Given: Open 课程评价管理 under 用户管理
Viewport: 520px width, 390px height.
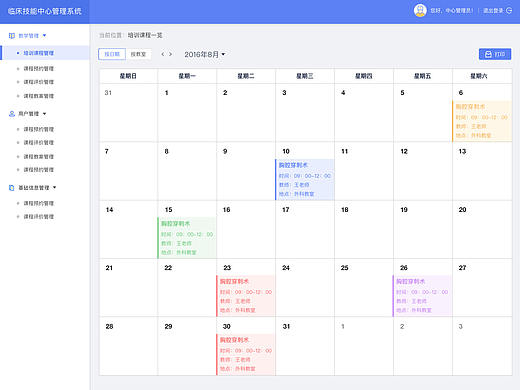Looking at the screenshot, I should tap(39, 143).
